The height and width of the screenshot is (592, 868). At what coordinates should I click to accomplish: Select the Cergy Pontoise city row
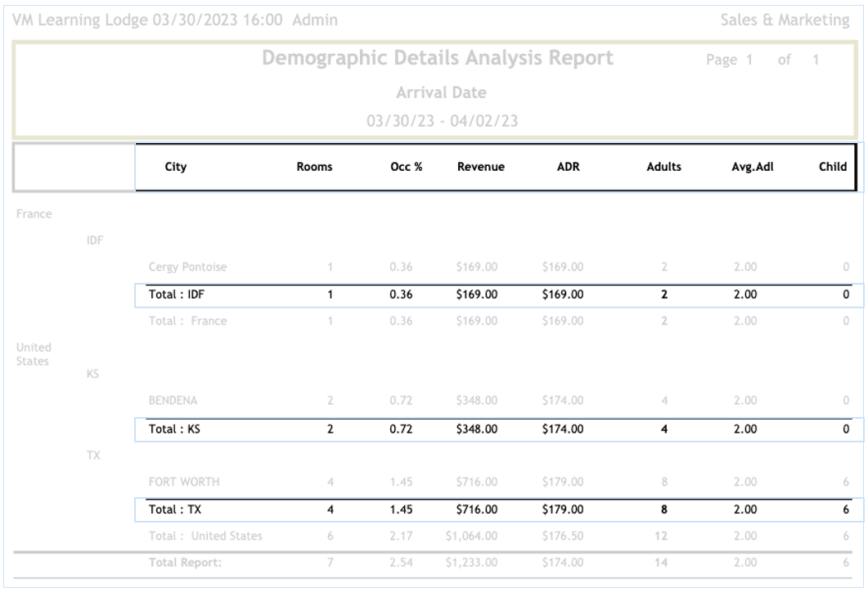click(x=187, y=267)
